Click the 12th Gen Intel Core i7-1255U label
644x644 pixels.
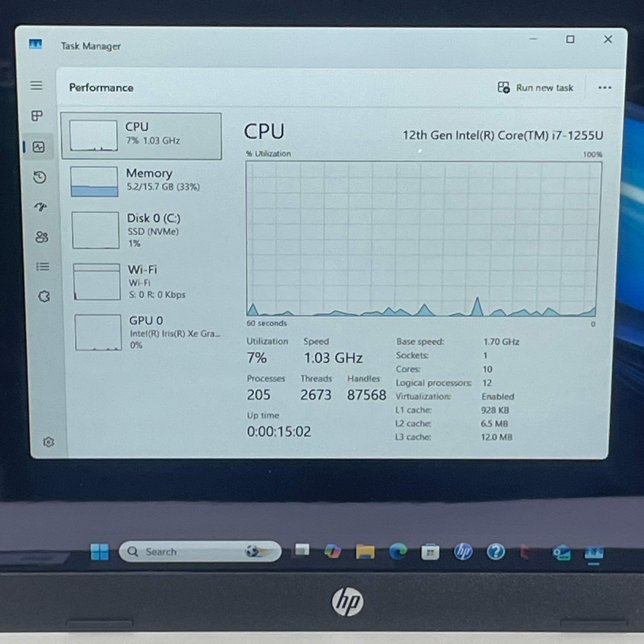(503, 135)
